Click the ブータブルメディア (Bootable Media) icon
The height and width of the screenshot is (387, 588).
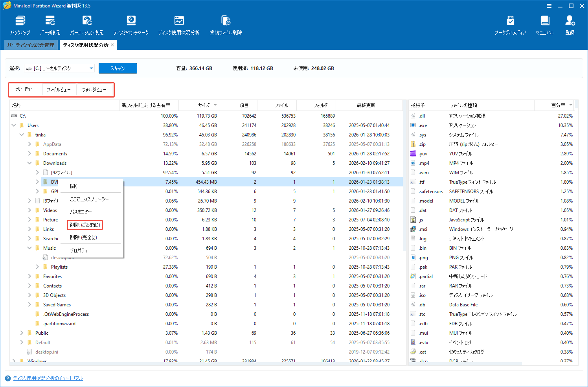511,24
